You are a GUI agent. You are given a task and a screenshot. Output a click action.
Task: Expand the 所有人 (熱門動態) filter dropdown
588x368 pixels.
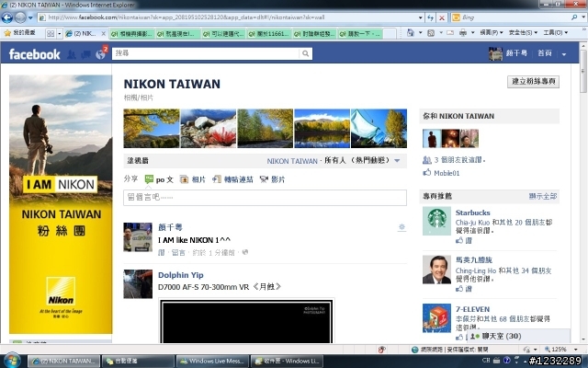click(x=397, y=161)
